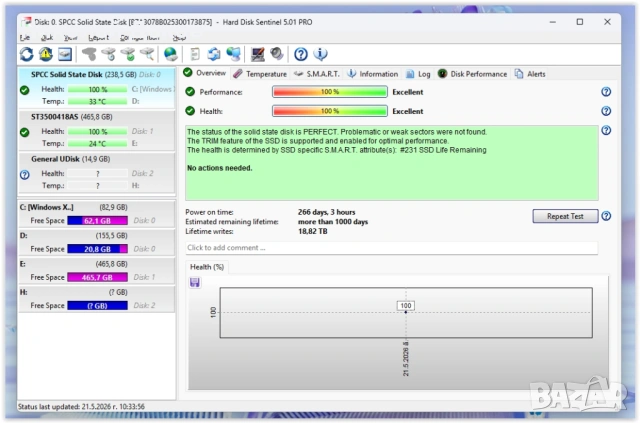Click the toolbar Help question mark icon
Viewport: 640px width, 423px height.
point(301,54)
